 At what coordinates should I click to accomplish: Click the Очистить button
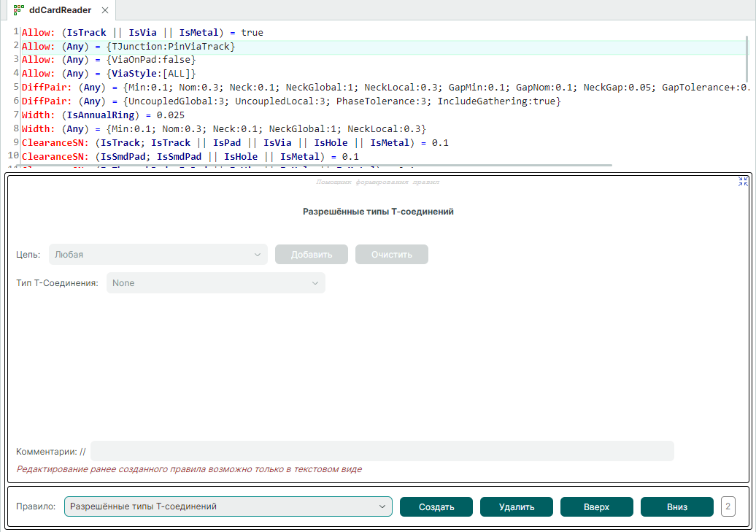(x=391, y=255)
